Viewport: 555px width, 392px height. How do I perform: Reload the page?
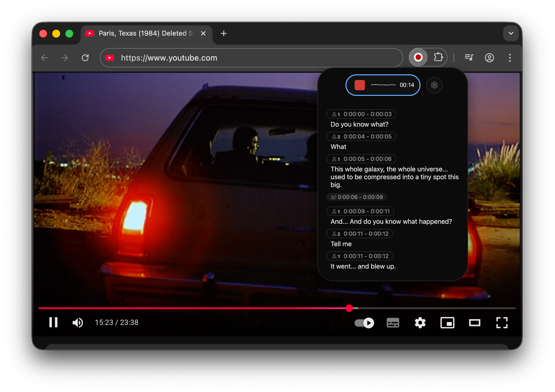[85, 58]
